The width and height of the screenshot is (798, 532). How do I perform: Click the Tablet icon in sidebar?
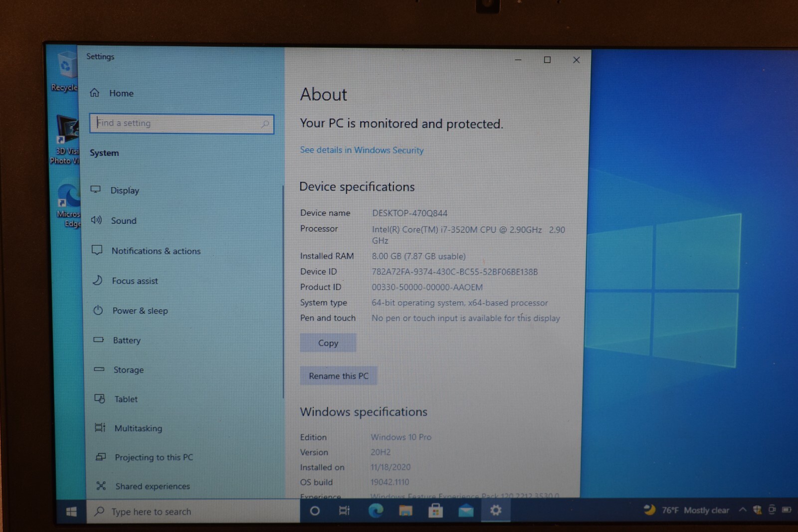[100, 398]
